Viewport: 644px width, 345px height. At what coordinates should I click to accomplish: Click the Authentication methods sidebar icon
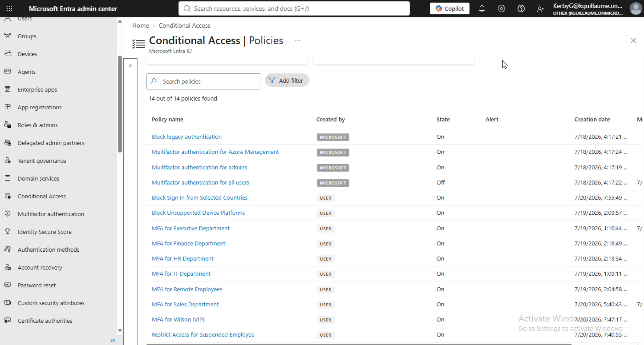coord(8,249)
